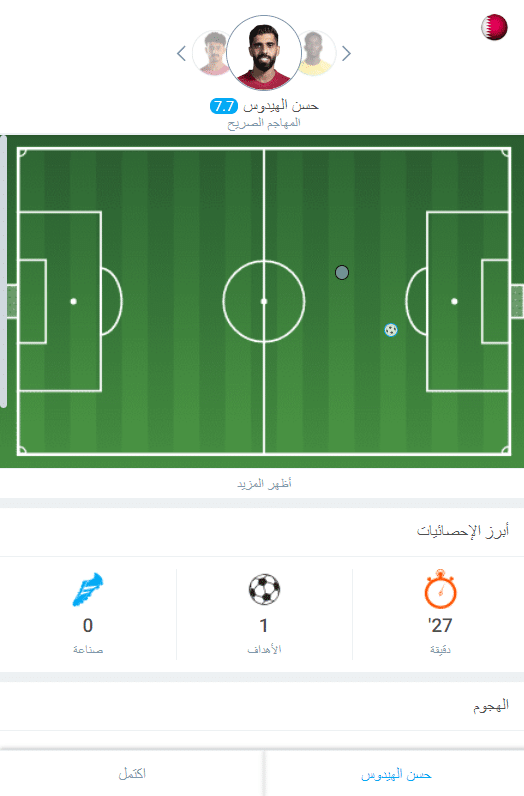Screen dimensions: 524x796
Task: Select the grey shot marker on pitch
Action: click(x=342, y=273)
